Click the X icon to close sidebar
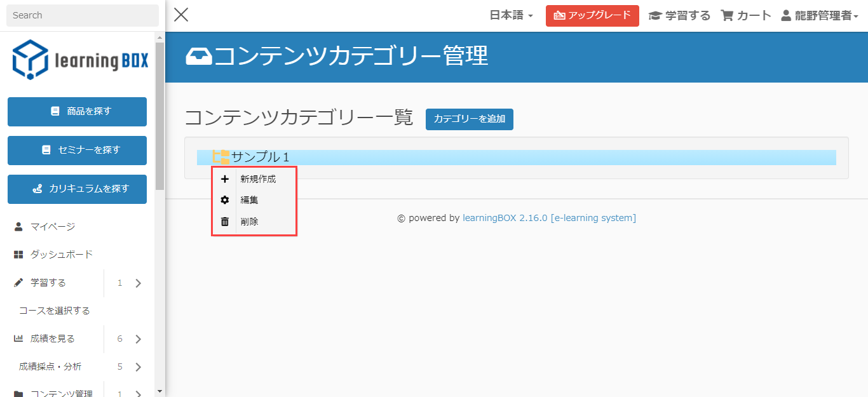Image resolution: width=868 pixels, height=397 pixels. pos(181,15)
